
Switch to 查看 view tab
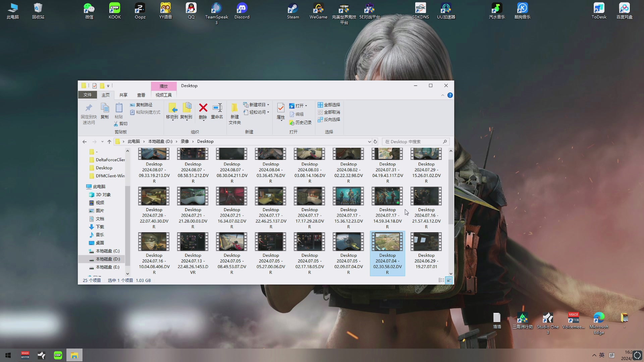click(141, 95)
